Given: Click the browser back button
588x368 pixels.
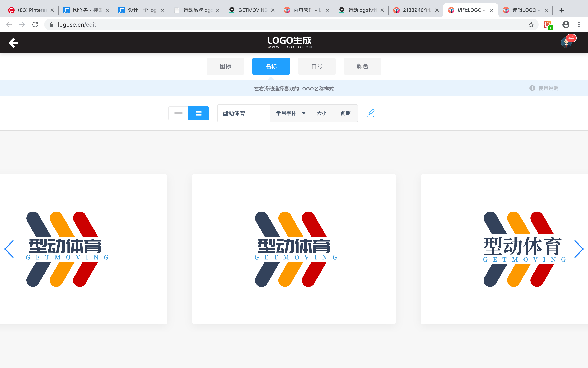Looking at the screenshot, I should point(9,25).
